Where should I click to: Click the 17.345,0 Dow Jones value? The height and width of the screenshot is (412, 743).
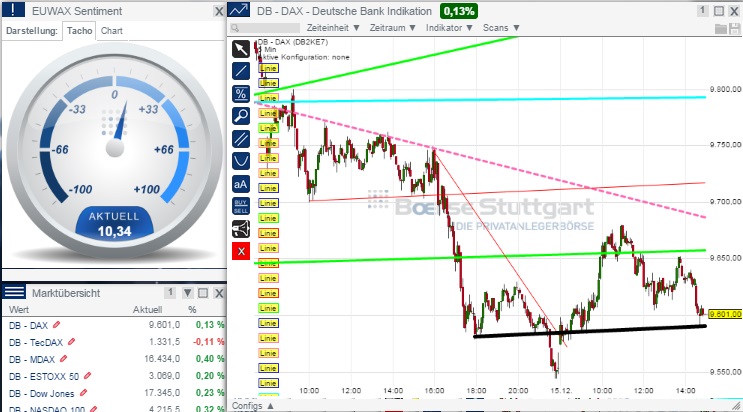pyautogui.click(x=162, y=393)
